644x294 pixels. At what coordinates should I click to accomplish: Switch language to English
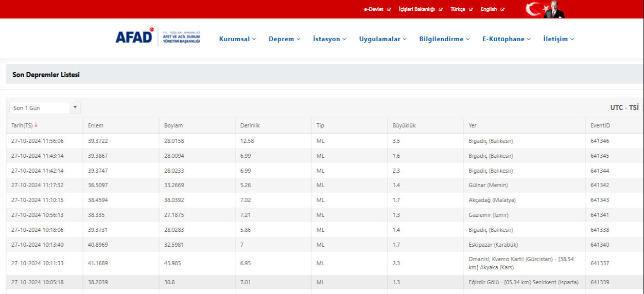click(x=492, y=9)
